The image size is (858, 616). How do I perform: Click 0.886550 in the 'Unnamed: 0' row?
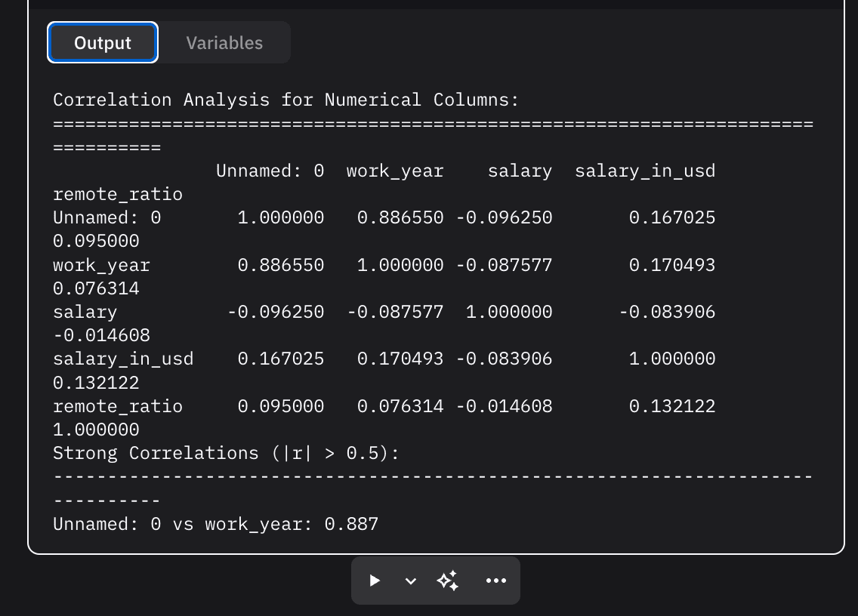point(400,218)
